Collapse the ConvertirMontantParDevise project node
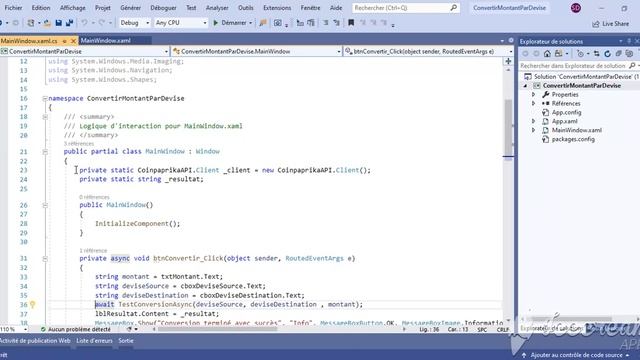The image size is (640, 360). (x=526, y=86)
